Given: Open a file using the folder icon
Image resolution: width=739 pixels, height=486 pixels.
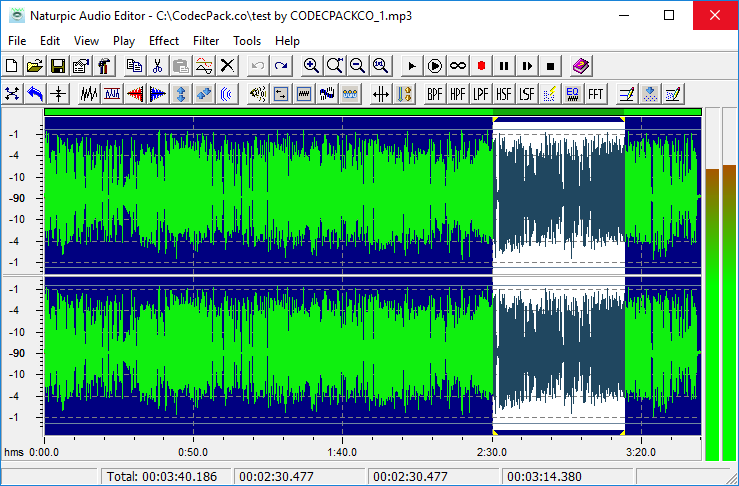Looking at the screenshot, I should [x=35, y=66].
